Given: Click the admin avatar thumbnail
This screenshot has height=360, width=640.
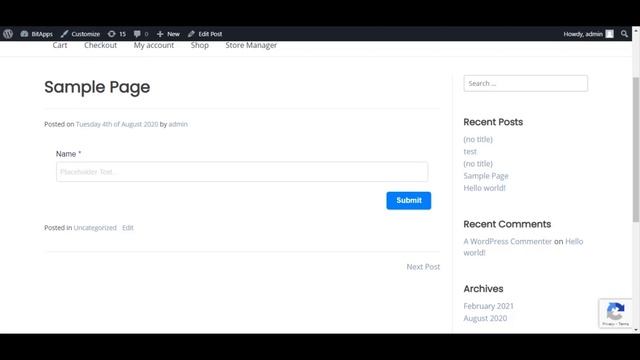Looking at the screenshot, I should [x=609, y=34].
